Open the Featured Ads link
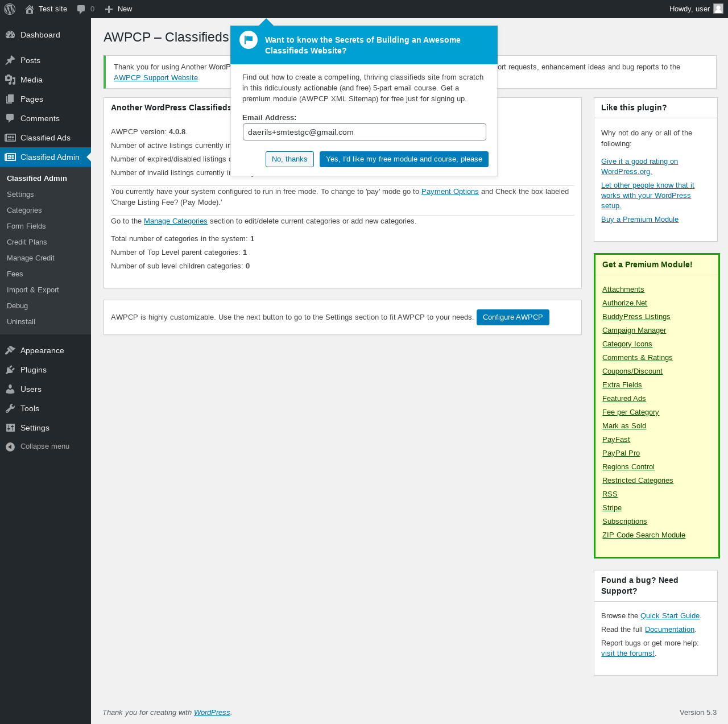The width and height of the screenshot is (728, 724). (624, 399)
